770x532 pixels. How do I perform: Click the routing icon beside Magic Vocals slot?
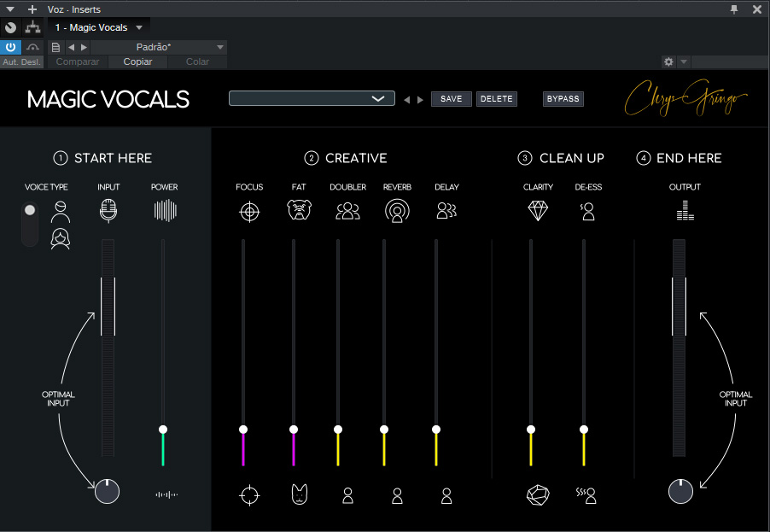[33, 27]
